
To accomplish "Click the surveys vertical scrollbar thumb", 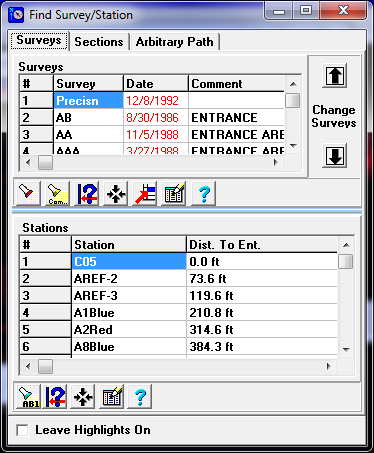I will click(293, 100).
